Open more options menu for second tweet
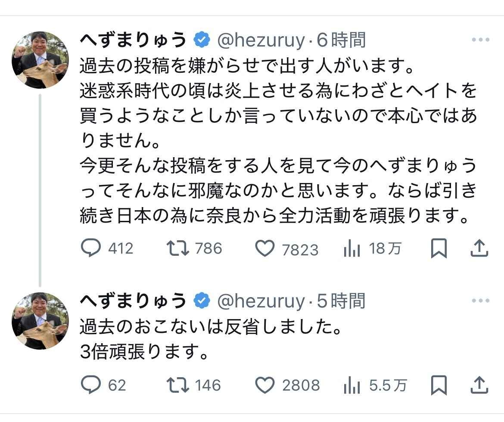The height and width of the screenshot is (422, 504). click(x=480, y=301)
